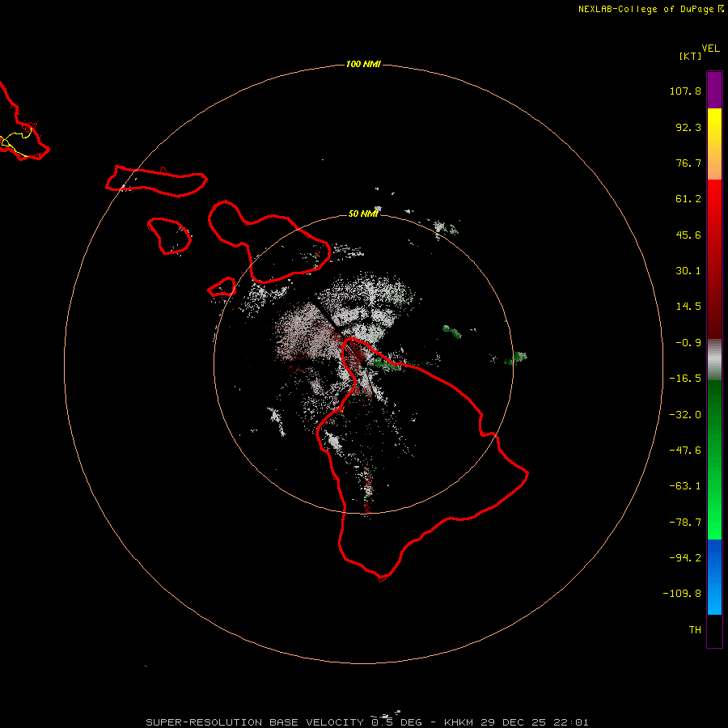728x728 pixels.
Task: Select the 76.7 scale value
Action: tap(688, 163)
